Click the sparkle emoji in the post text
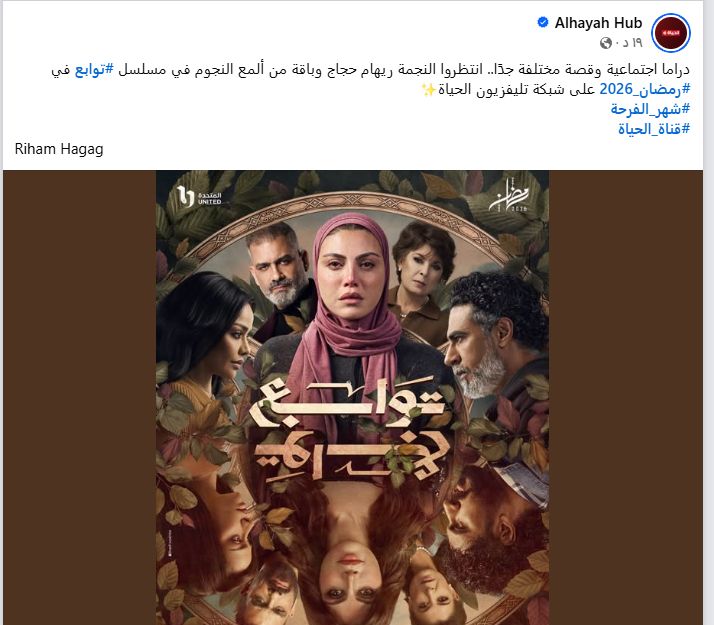The image size is (714, 625). point(428,90)
